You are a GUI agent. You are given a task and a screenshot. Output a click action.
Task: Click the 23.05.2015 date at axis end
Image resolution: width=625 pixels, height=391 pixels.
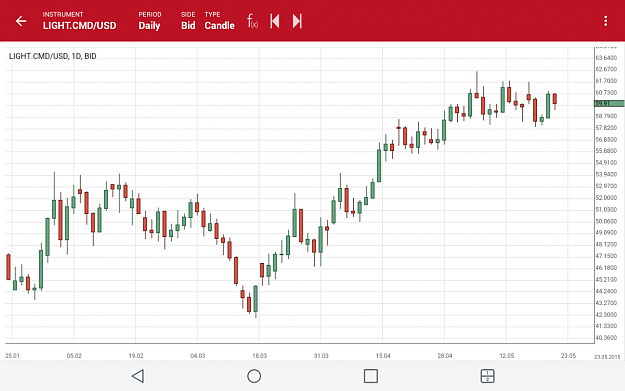607,357
